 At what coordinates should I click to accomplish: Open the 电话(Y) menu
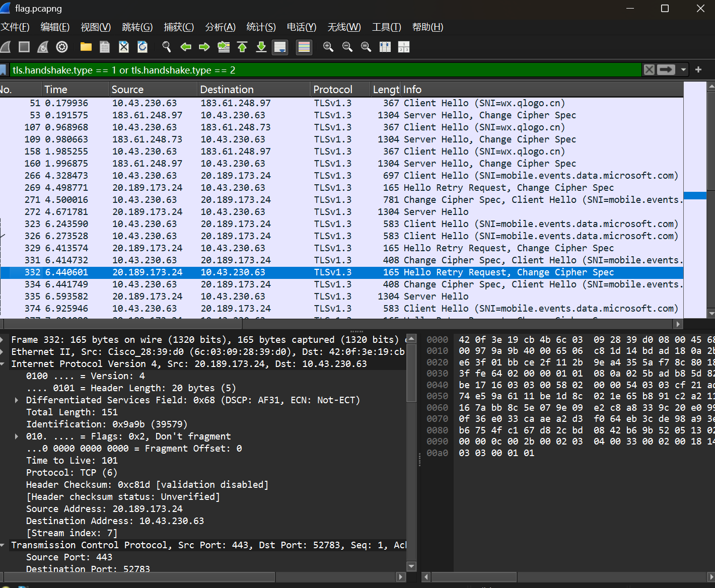pos(302,27)
